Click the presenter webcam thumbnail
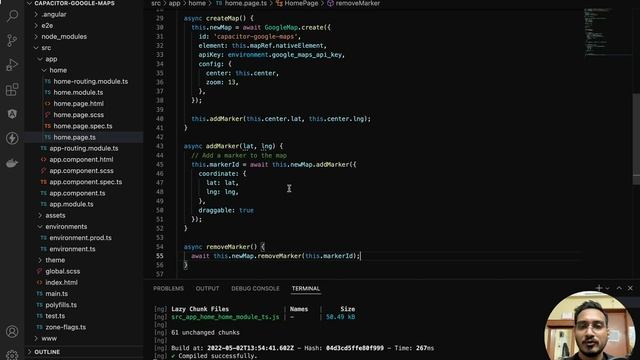The image size is (640, 360). [x=590, y=325]
